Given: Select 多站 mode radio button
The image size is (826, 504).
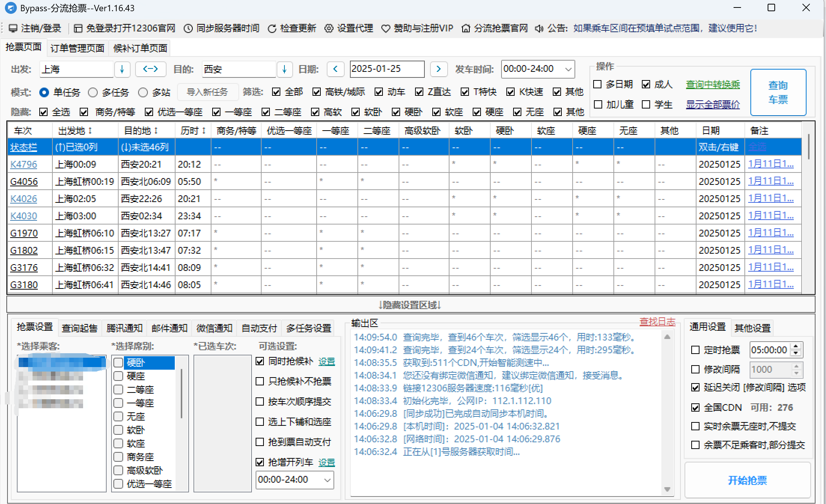Looking at the screenshot, I should (x=143, y=92).
